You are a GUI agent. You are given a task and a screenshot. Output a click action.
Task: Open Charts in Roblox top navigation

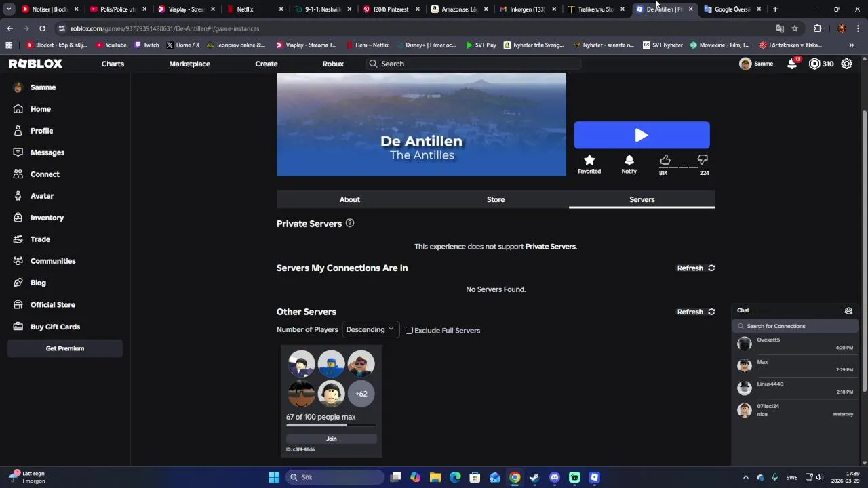(113, 64)
